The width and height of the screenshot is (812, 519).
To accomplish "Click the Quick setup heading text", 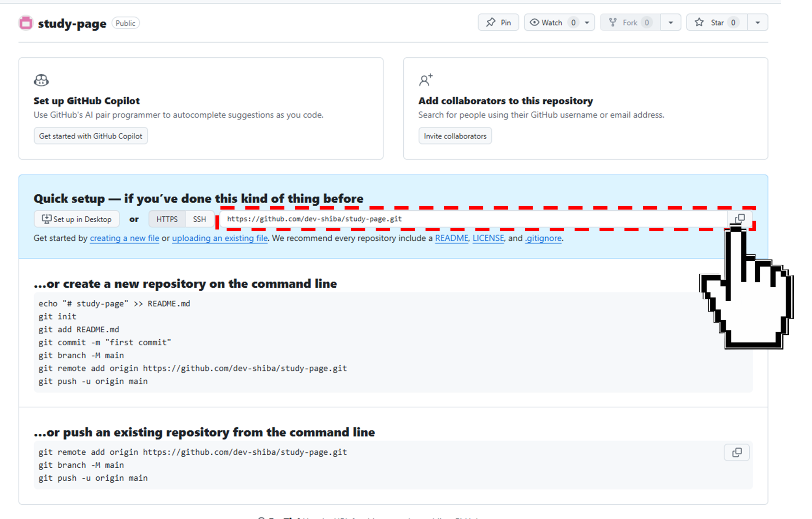I will tap(198, 199).
